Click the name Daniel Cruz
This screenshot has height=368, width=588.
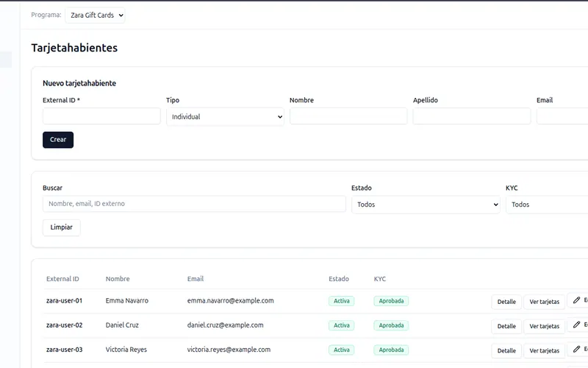click(122, 325)
